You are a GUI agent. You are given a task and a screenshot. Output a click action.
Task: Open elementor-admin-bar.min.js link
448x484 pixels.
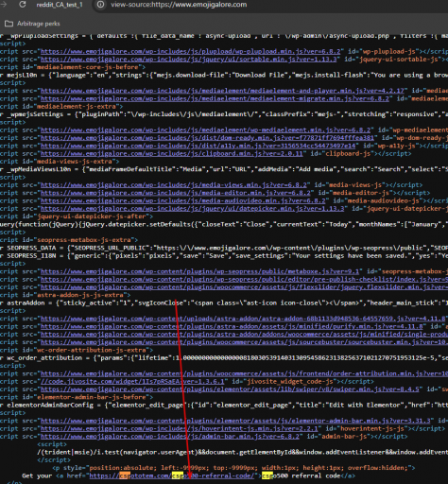(x=235, y=421)
